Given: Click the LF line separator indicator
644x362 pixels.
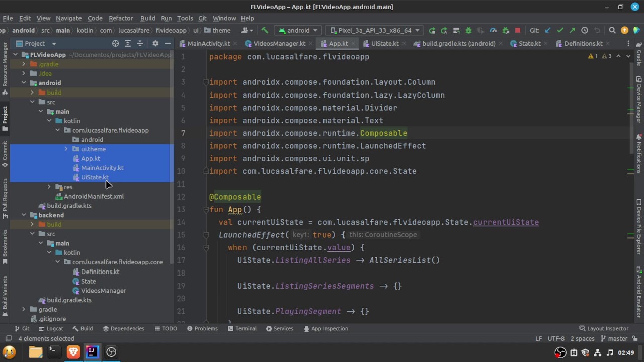Looking at the screenshot, I should pos(538,339).
